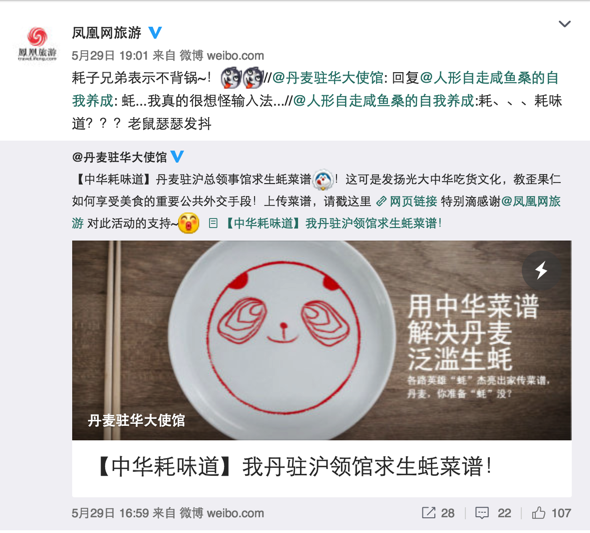
Task: Click the chain link icon before 网页链接
Action: (381, 202)
